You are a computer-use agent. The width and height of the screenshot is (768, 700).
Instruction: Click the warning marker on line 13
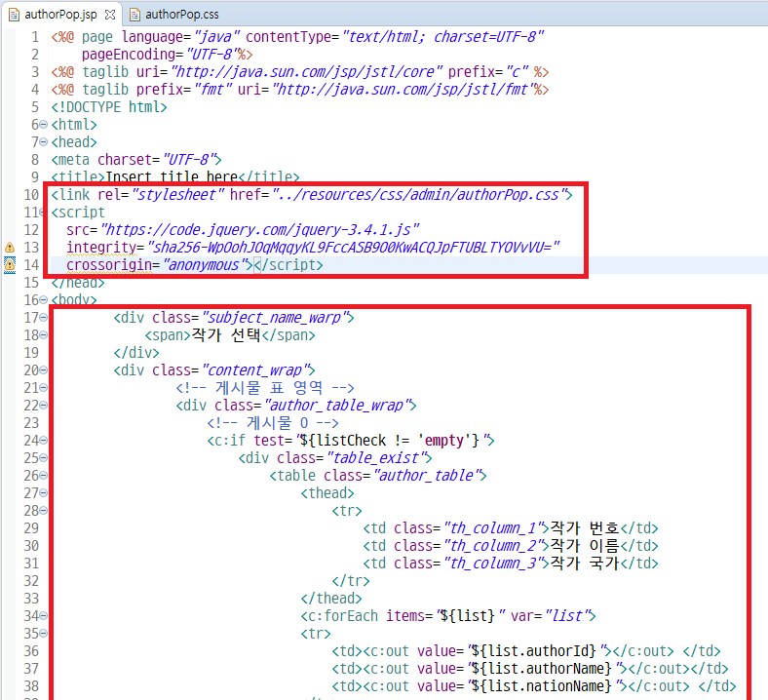click(x=10, y=248)
